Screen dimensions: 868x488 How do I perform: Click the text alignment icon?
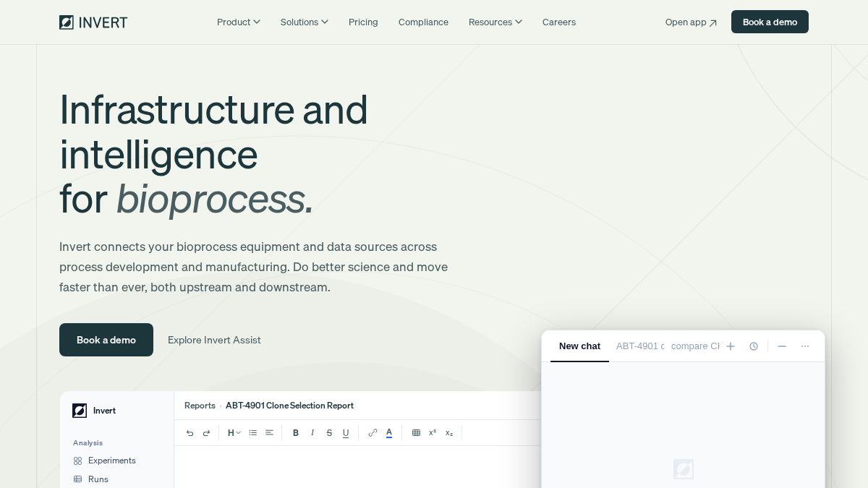click(269, 433)
